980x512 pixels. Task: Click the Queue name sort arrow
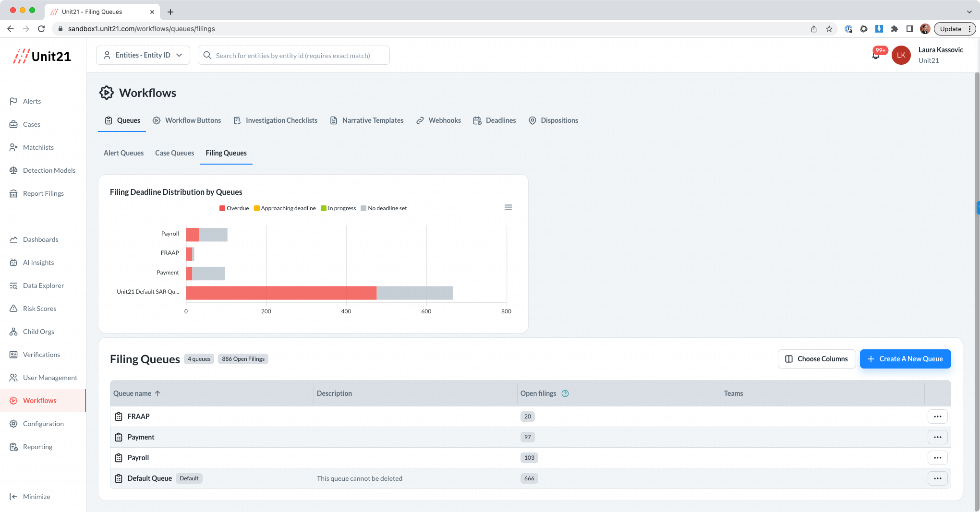157,393
